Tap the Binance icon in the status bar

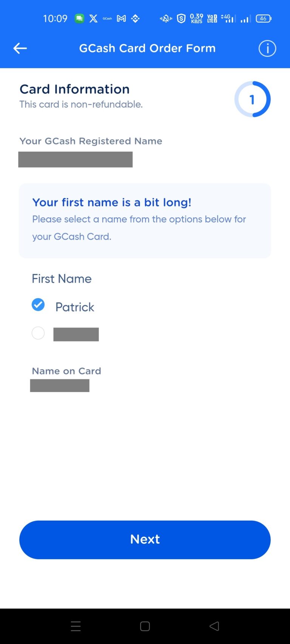[135, 18]
